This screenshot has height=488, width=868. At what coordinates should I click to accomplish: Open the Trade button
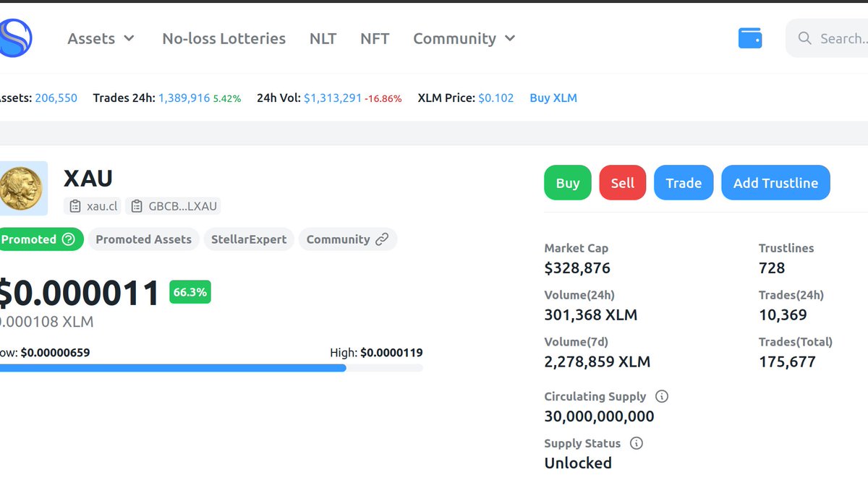coord(684,183)
